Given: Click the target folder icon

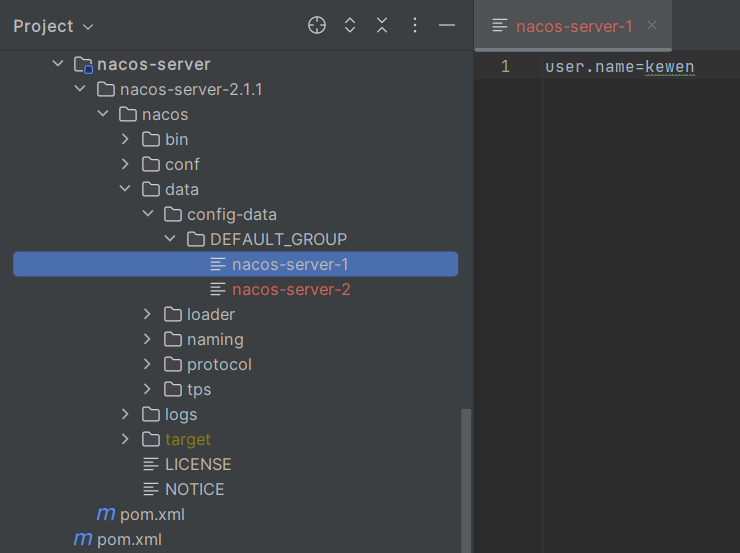Looking at the screenshot, I should 151,439.
